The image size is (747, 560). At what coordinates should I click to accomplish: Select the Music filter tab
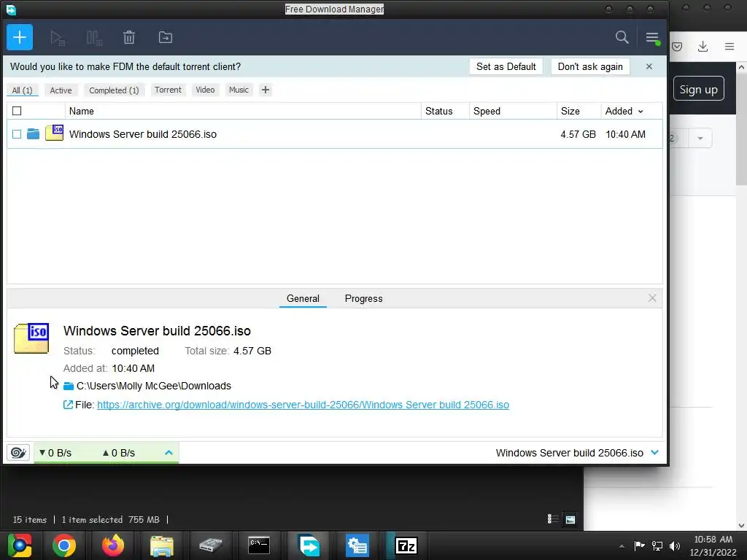pos(239,90)
